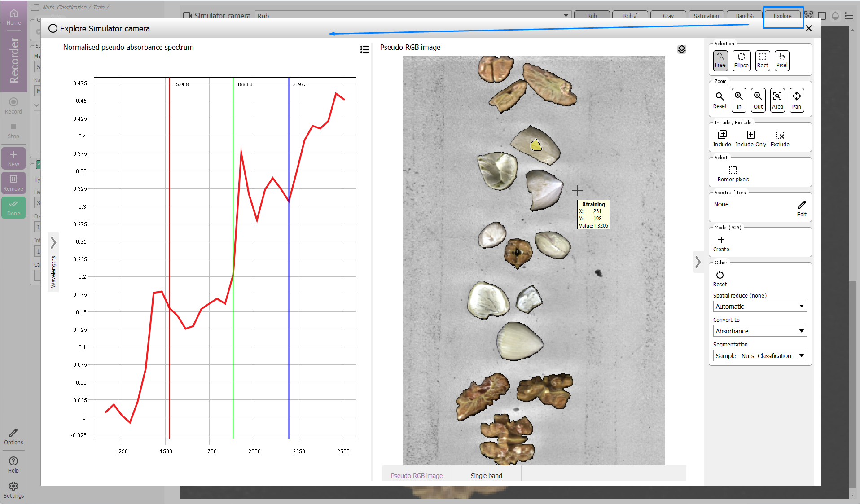Edit the spectral filters

(x=802, y=208)
